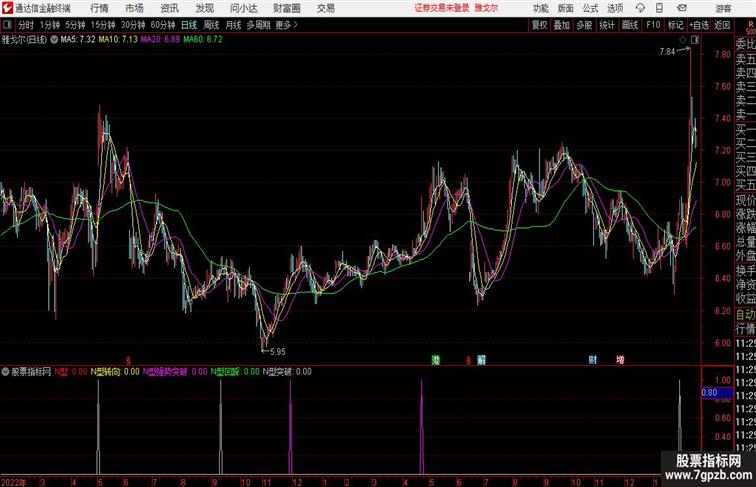Click the 解 info marker under chart
Viewport: 756px width, 487px height.
point(481,360)
